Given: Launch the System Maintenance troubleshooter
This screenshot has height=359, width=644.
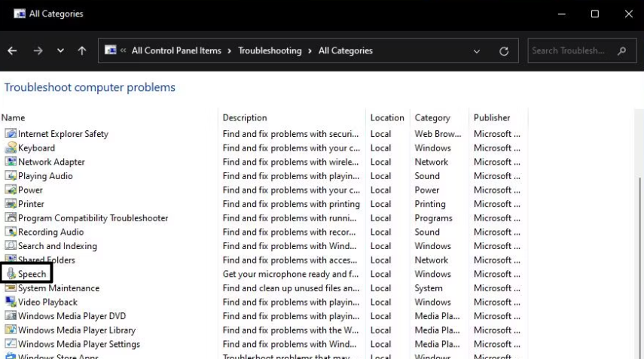Looking at the screenshot, I should point(59,288).
